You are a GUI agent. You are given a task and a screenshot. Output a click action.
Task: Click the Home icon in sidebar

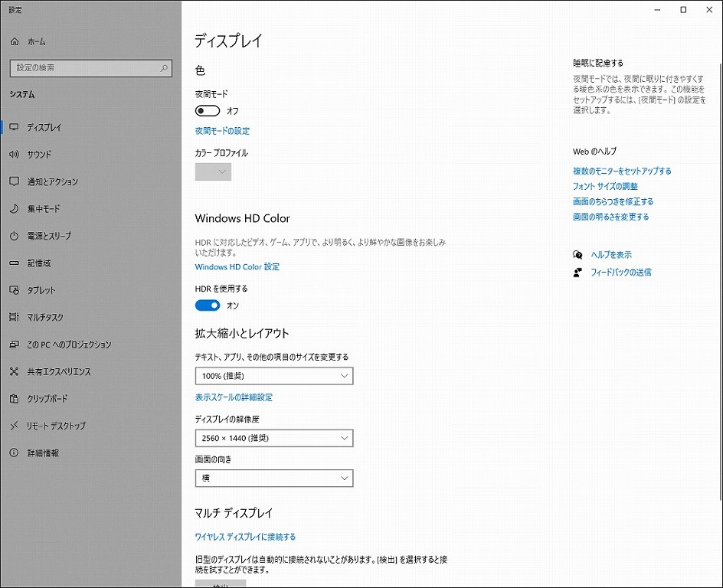15,41
